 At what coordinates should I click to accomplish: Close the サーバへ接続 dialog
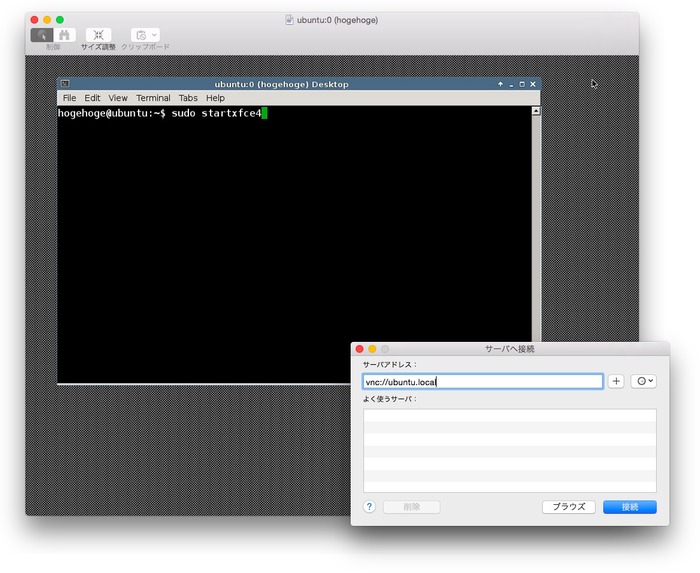pos(359,349)
